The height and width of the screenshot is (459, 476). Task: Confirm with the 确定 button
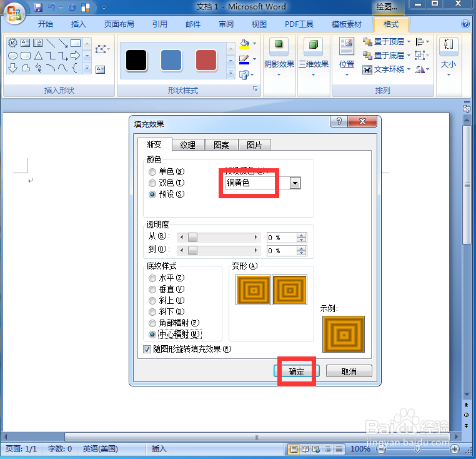(296, 371)
